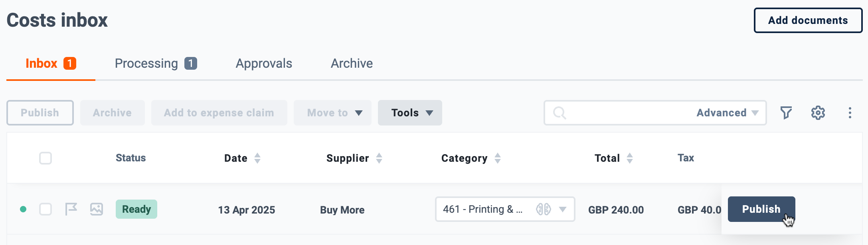This screenshot has height=245, width=868.
Task: Tick the select-all header checkbox
Action: 45,158
